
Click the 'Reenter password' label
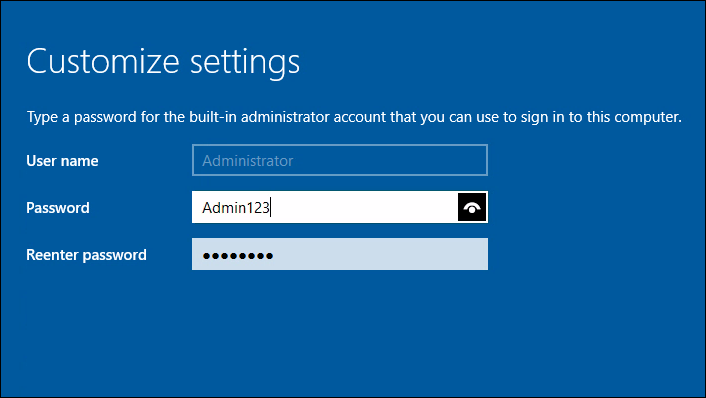(86, 255)
